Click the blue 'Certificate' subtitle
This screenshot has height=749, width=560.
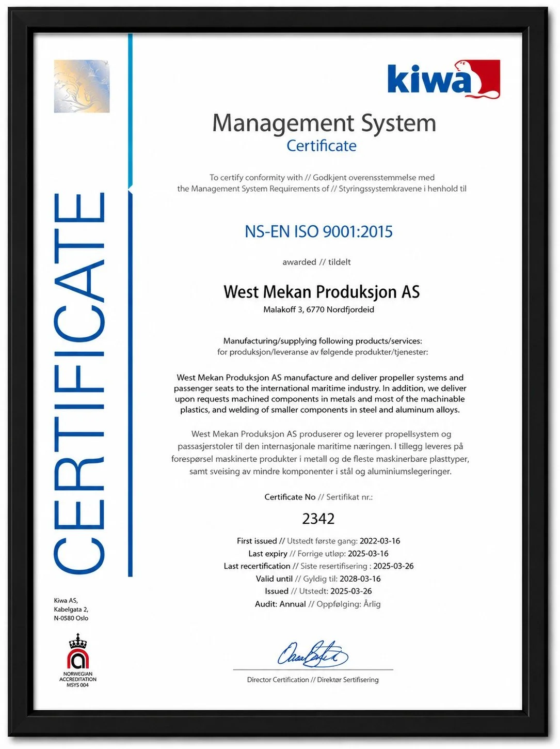click(x=322, y=146)
